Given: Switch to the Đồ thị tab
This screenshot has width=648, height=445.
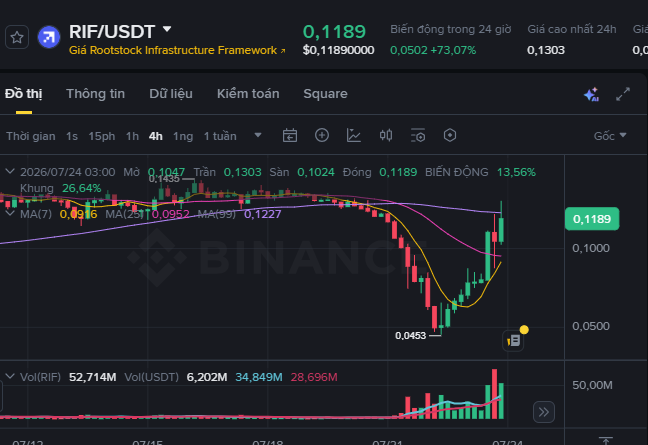Looking at the screenshot, I should pyautogui.click(x=24, y=94).
